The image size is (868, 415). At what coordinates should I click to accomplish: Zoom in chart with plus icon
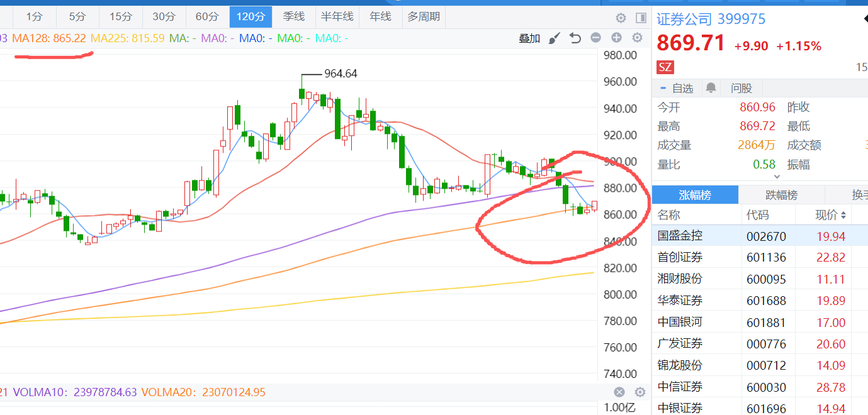616,38
